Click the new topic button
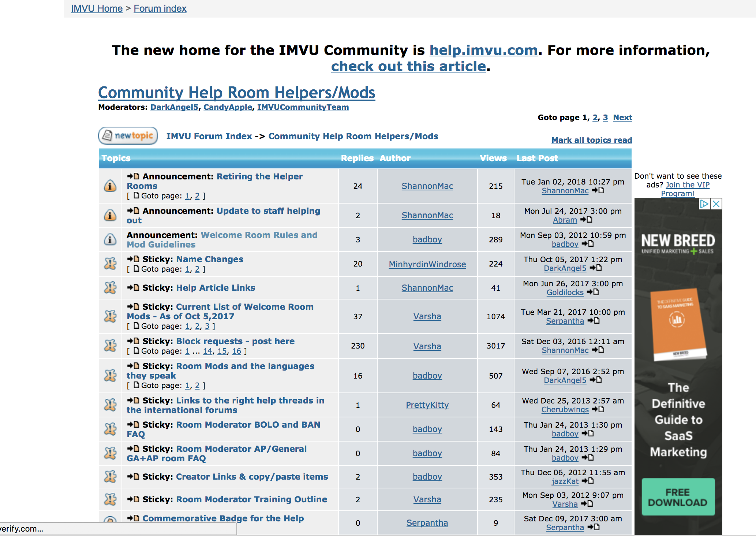 click(x=128, y=136)
